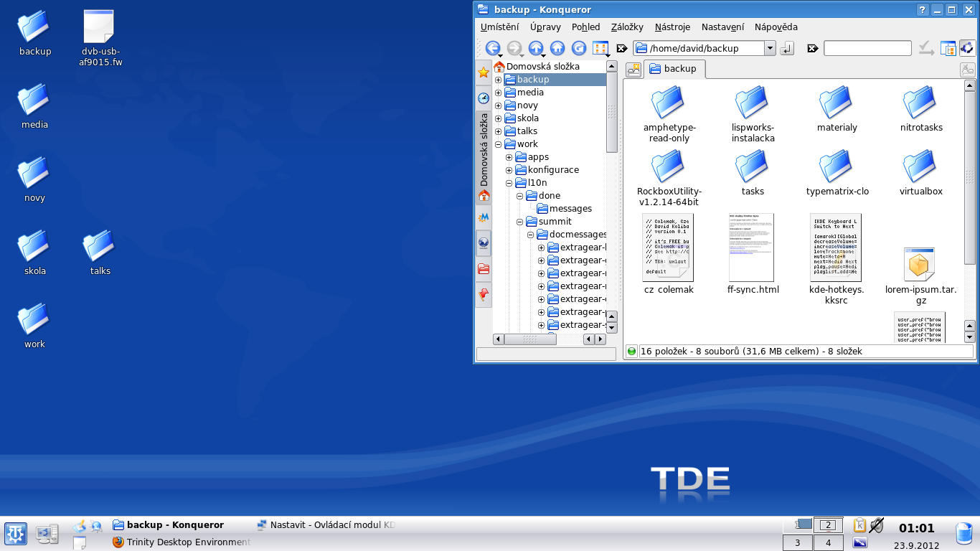
Task: Select the lorem-ipsum.tar.gz archive
Action: click(x=921, y=276)
